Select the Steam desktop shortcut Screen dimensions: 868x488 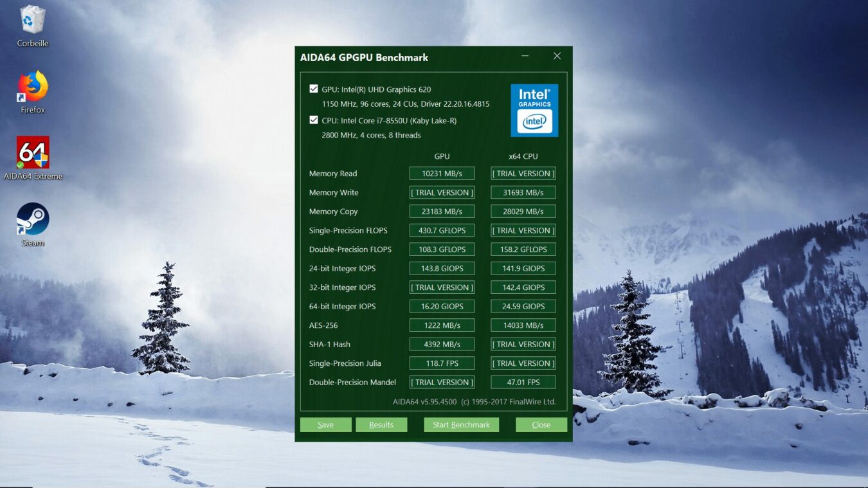tap(33, 219)
